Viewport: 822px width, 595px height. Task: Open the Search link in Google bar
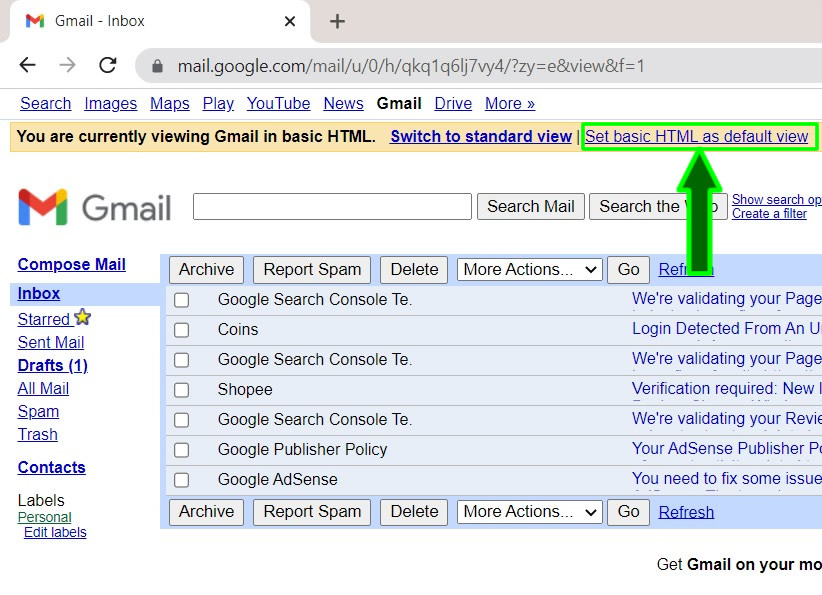46,104
